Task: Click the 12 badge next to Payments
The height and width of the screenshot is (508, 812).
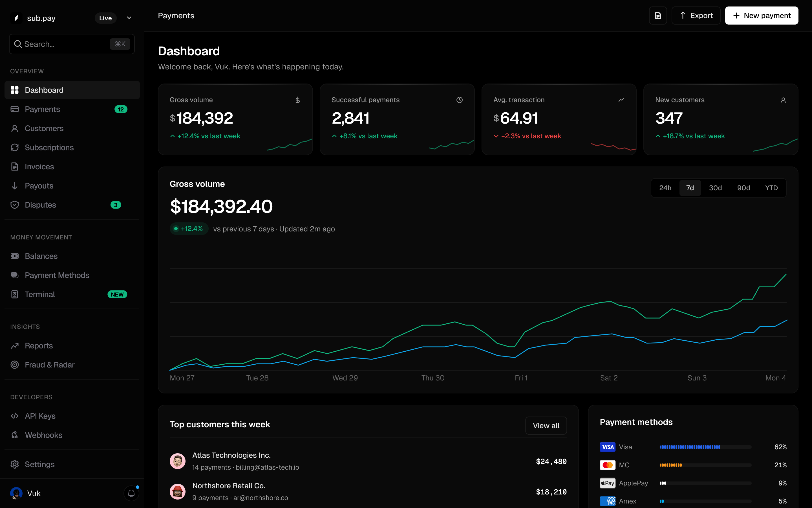Action: [x=121, y=109]
